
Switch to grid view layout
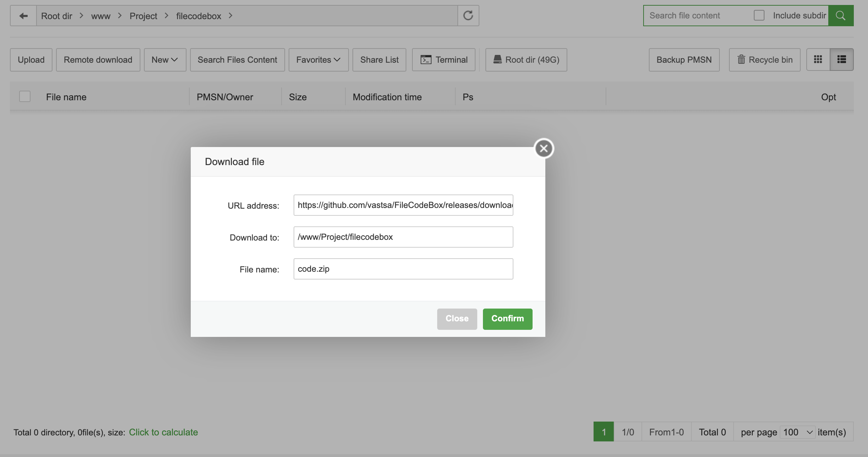[x=818, y=59]
